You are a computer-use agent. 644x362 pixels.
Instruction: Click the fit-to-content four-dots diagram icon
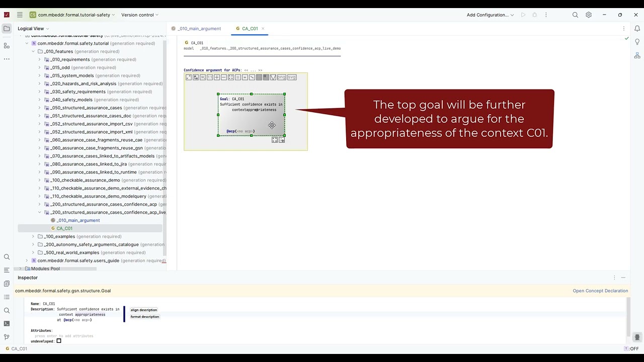click(x=231, y=77)
